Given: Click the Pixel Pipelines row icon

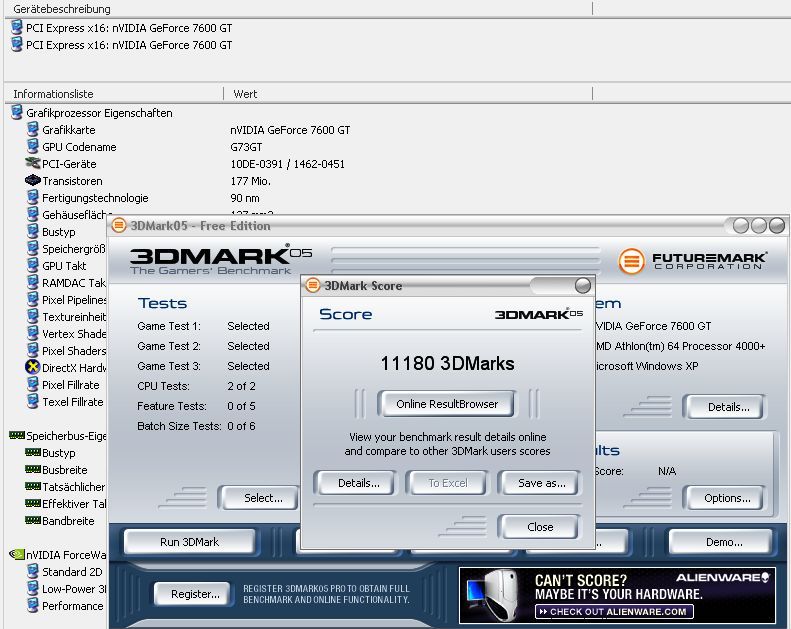Looking at the screenshot, I should point(33,299).
